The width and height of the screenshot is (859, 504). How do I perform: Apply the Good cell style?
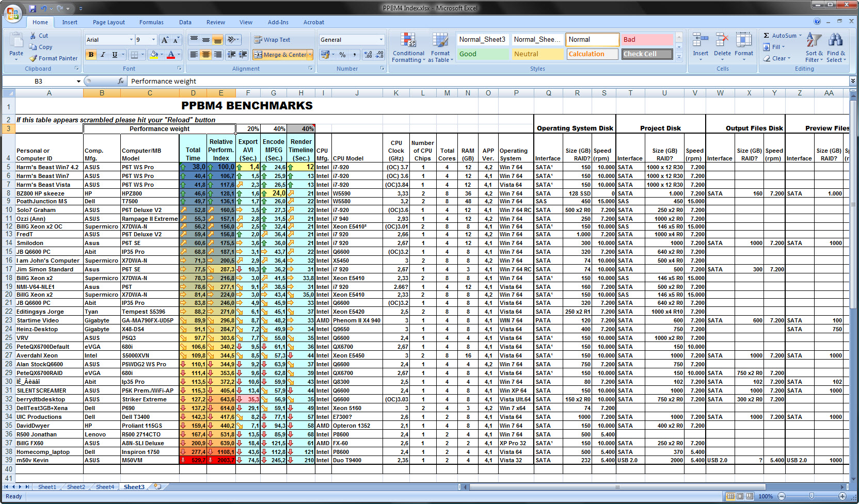coord(482,54)
